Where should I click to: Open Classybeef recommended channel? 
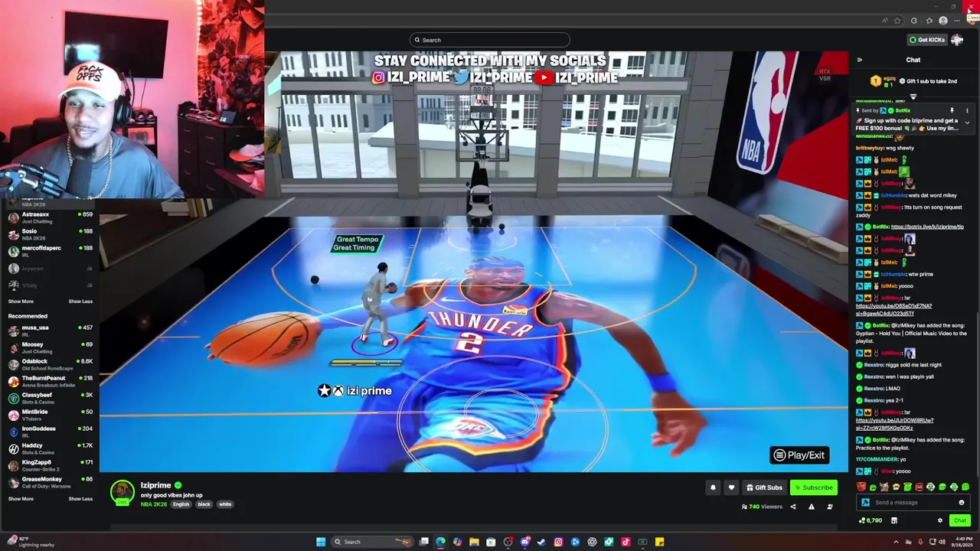pos(50,398)
